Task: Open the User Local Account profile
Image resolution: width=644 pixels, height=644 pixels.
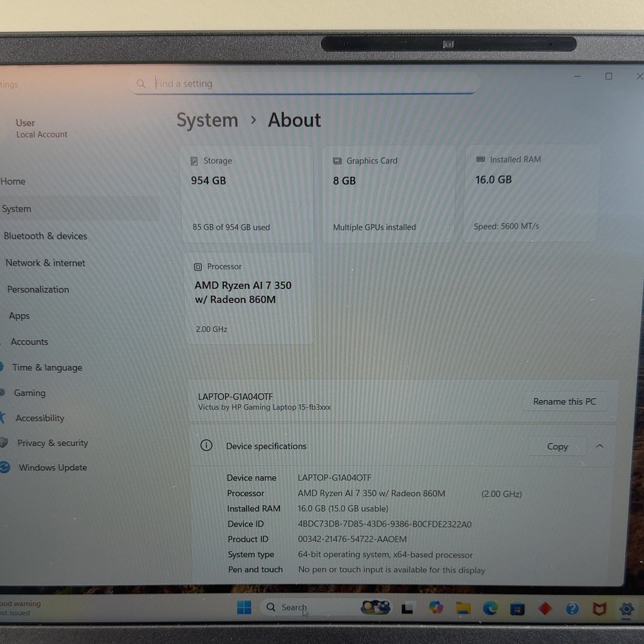Action: coord(41,128)
